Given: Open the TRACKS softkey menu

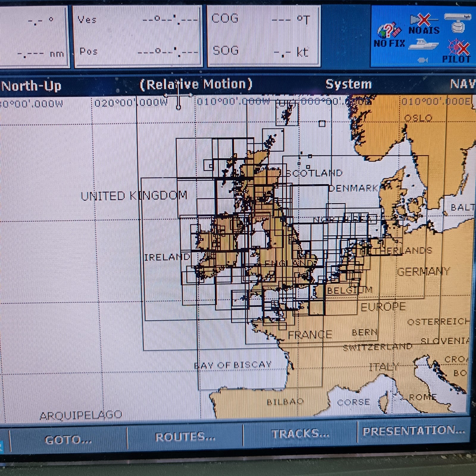Looking at the screenshot, I should click(300, 434).
